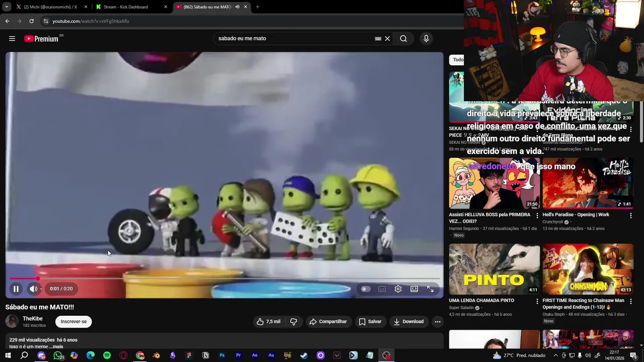View site information icon in address bar
The image size is (644, 362).
(x=46, y=21)
